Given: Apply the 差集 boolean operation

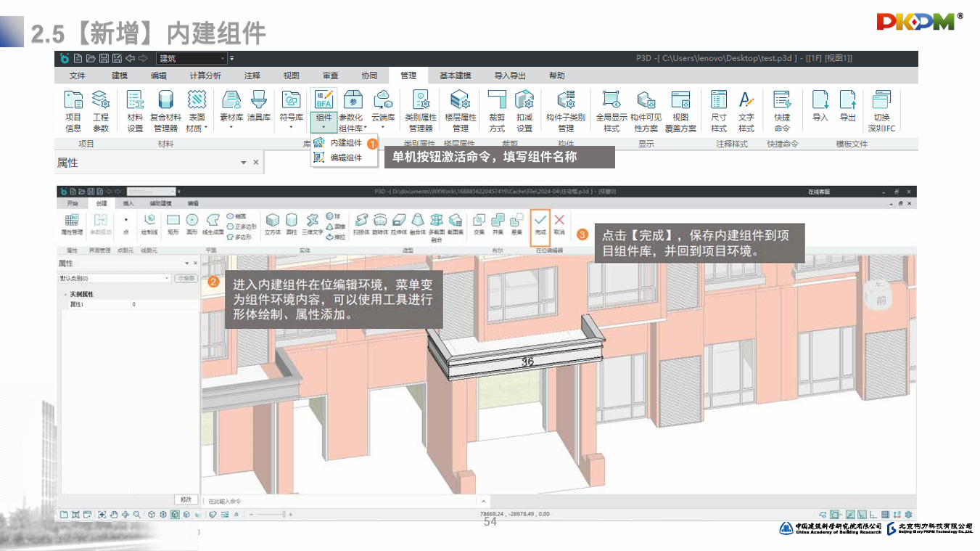Looking at the screenshot, I should click(516, 224).
